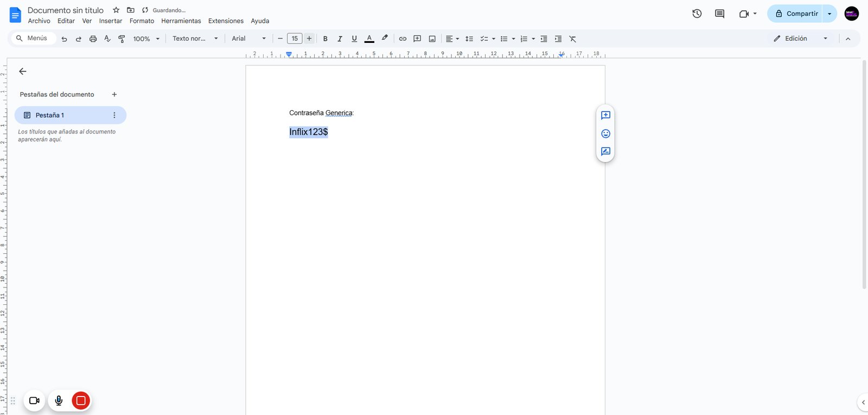
Task: Star the document next to its title
Action: [x=116, y=10]
